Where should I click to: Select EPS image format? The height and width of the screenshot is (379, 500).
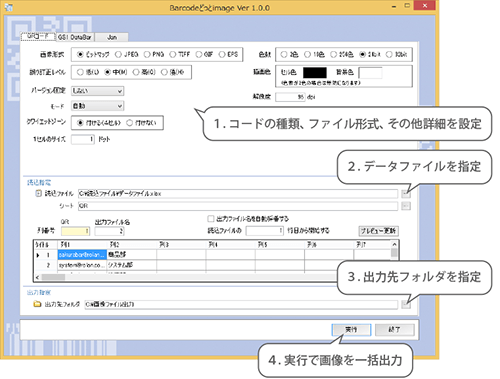[x=228, y=54]
